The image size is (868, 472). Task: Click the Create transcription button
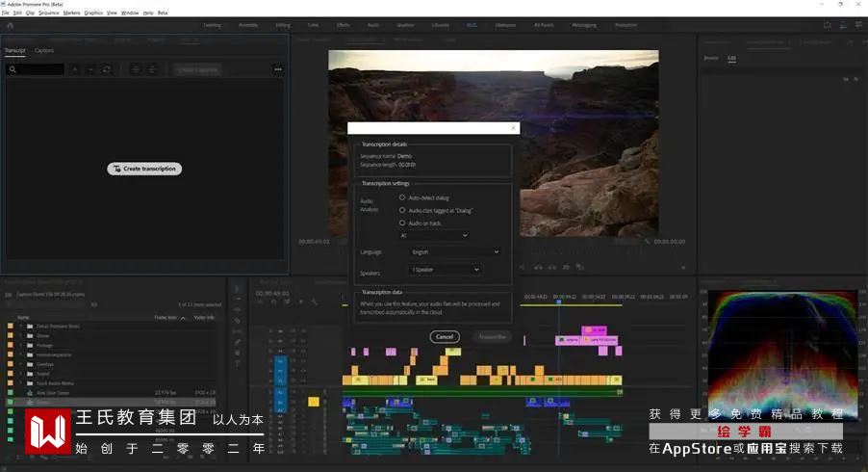click(x=144, y=169)
